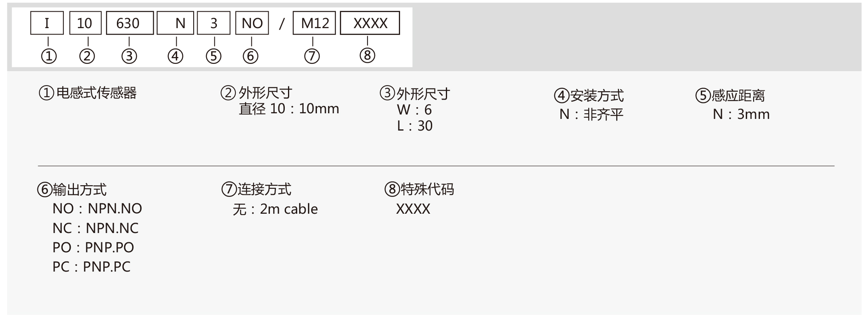
Task: Select the 电感式传感器 heading
Action: point(96,93)
